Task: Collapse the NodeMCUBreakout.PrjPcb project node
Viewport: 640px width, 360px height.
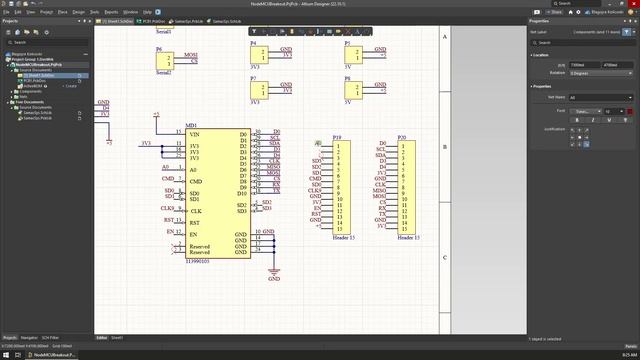Action: point(8,65)
